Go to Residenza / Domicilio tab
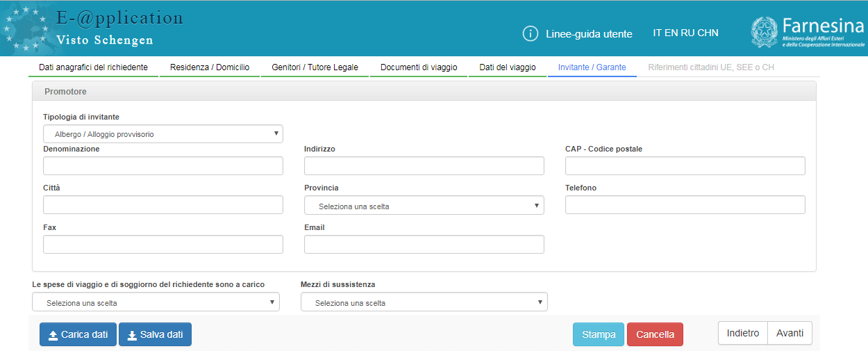The width and height of the screenshot is (868, 351). pyautogui.click(x=210, y=67)
